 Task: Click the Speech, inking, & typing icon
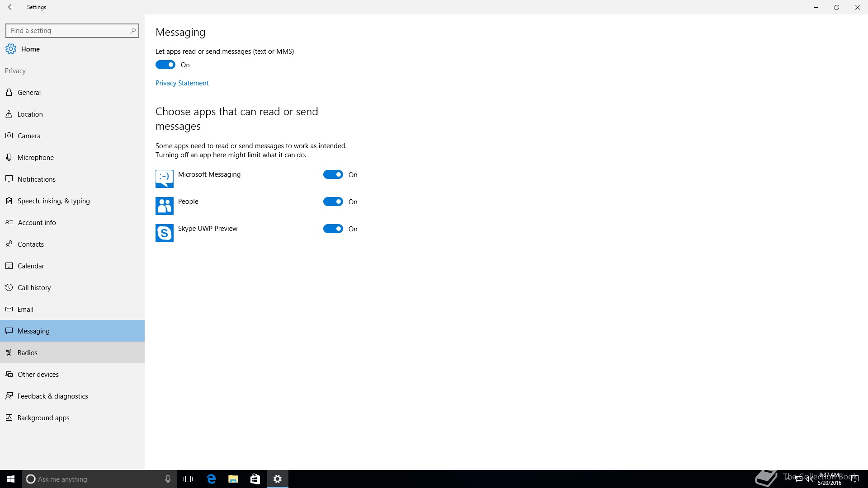9,201
